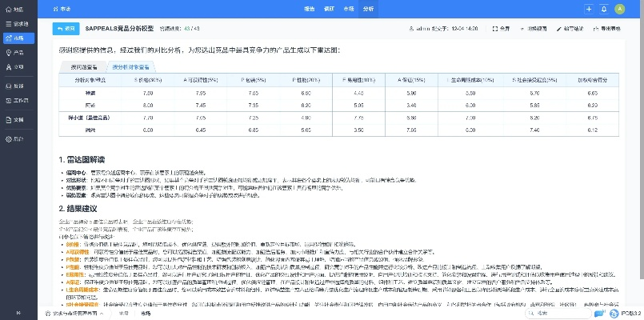Viewport: 644px width, 320px height.
Task: Click the blue 返回 back button
Action: 66,28
